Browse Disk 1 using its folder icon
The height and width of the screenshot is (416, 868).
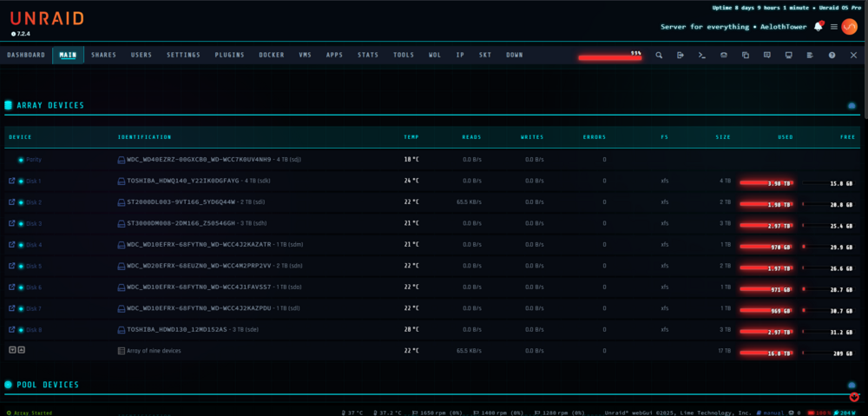coord(11,181)
